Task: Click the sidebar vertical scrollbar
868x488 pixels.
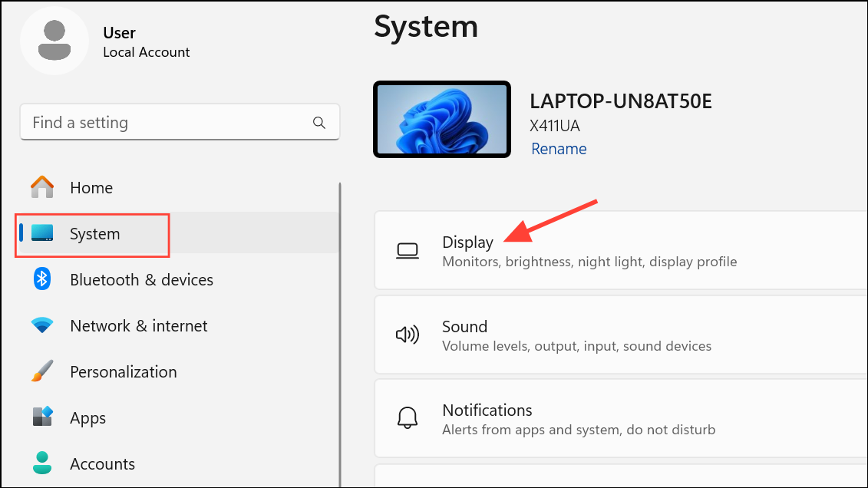Action: click(x=340, y=335)
